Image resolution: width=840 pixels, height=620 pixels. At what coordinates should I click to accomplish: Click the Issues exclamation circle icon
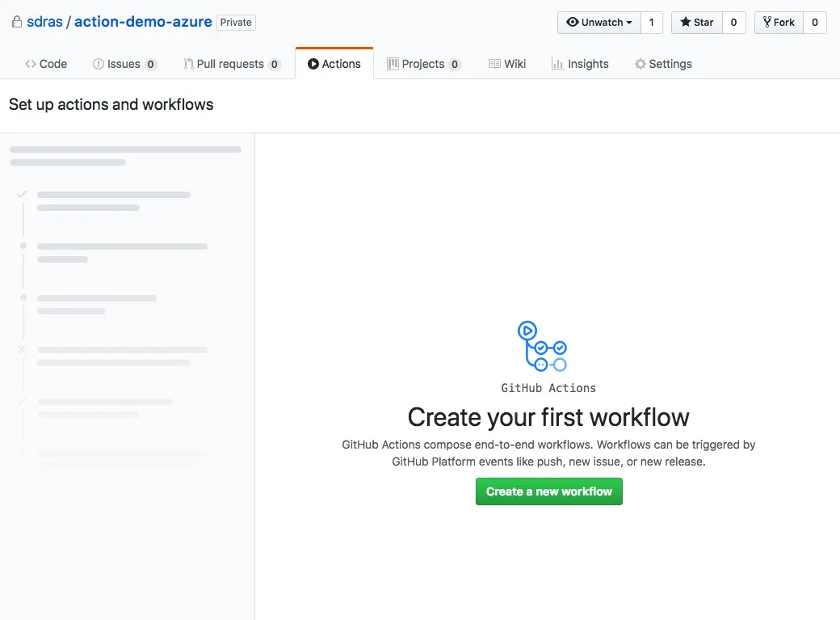pyautogui.click(x=99, y=64)
